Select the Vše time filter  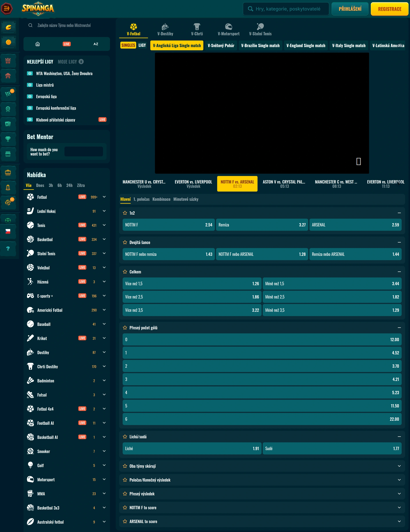pos(29,185)
